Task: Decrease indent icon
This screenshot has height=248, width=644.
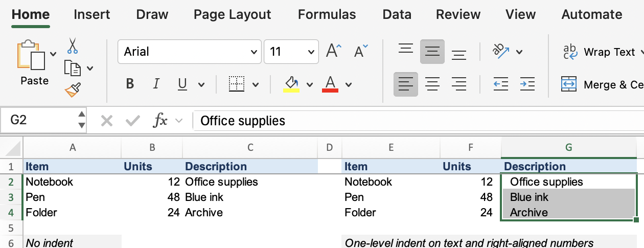Action: point(500,84)
